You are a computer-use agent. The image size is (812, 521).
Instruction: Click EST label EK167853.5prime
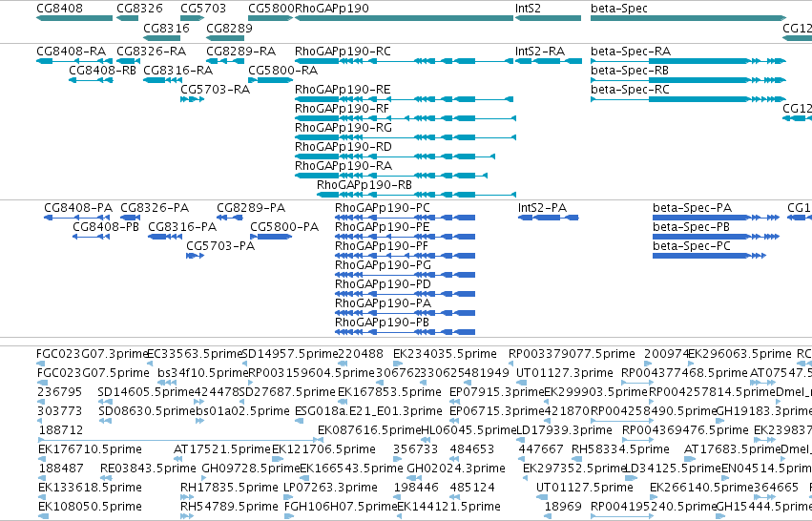pyautogui.click(x=389, y=392)
